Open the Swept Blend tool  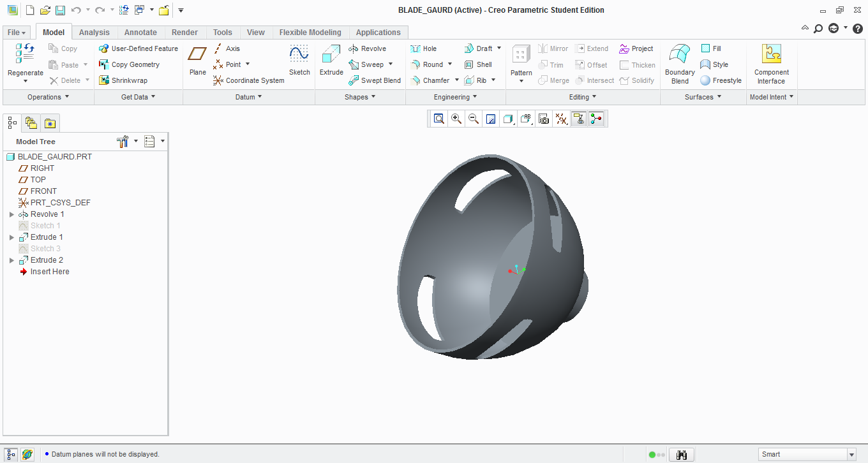click(375, 80)
